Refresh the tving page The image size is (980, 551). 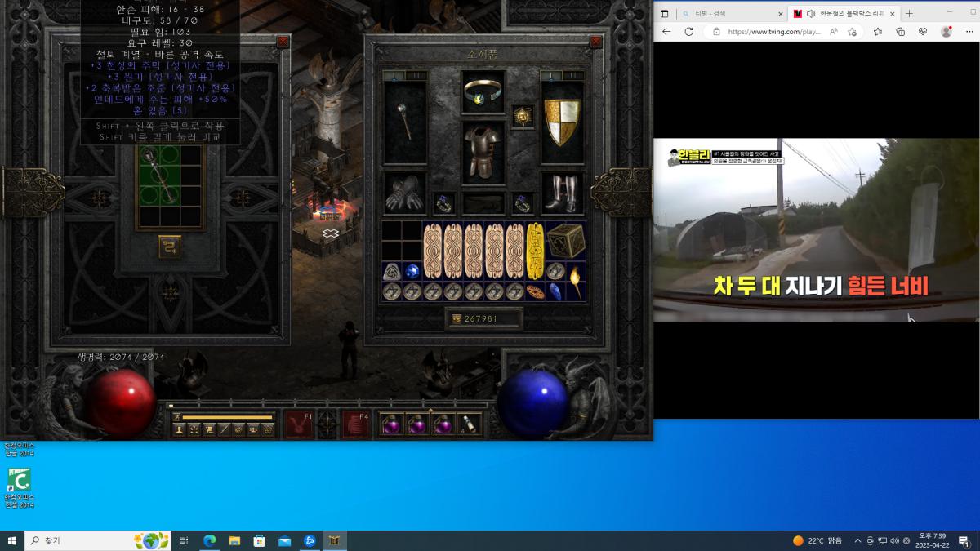tap(688, 32)
